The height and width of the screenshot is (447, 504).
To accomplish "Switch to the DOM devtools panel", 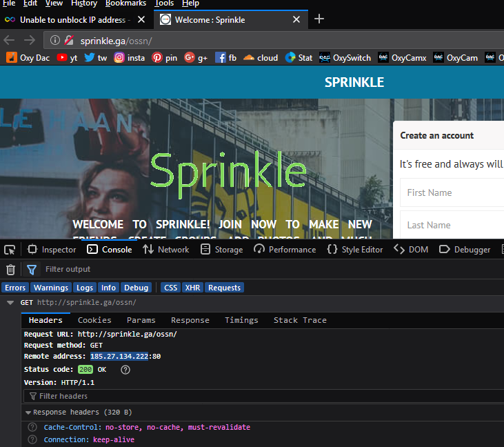I will click(412, 250).
